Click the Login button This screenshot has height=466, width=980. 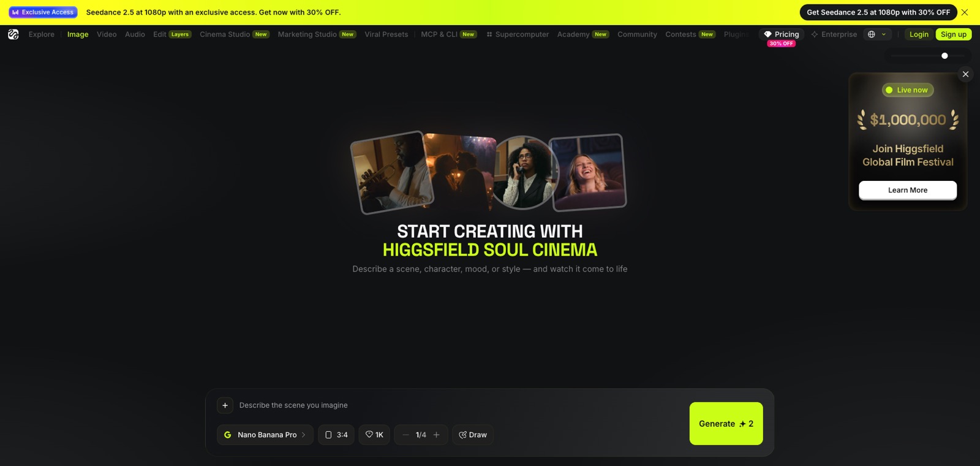tap(919, 34)
